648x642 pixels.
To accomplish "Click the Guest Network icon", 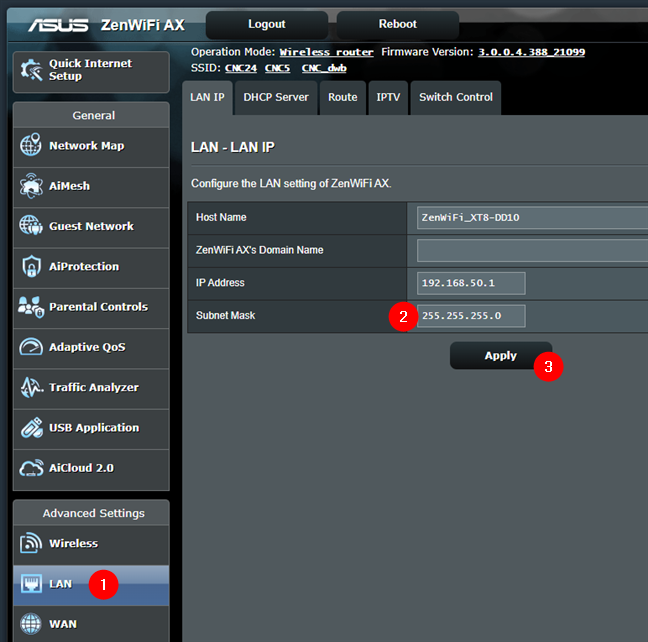I will (31, 225).
